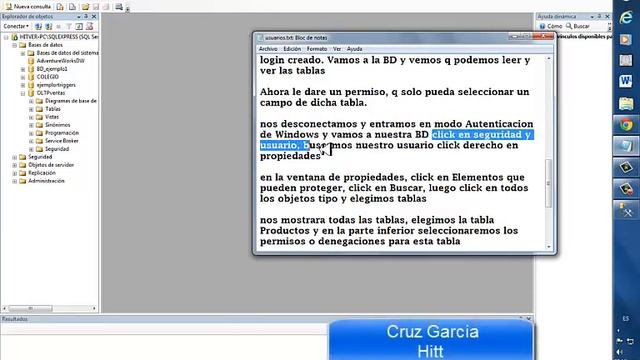The image size is (640, 360).
Task: Open Google Chrome from the taskbar
Action: coord(626,124)
